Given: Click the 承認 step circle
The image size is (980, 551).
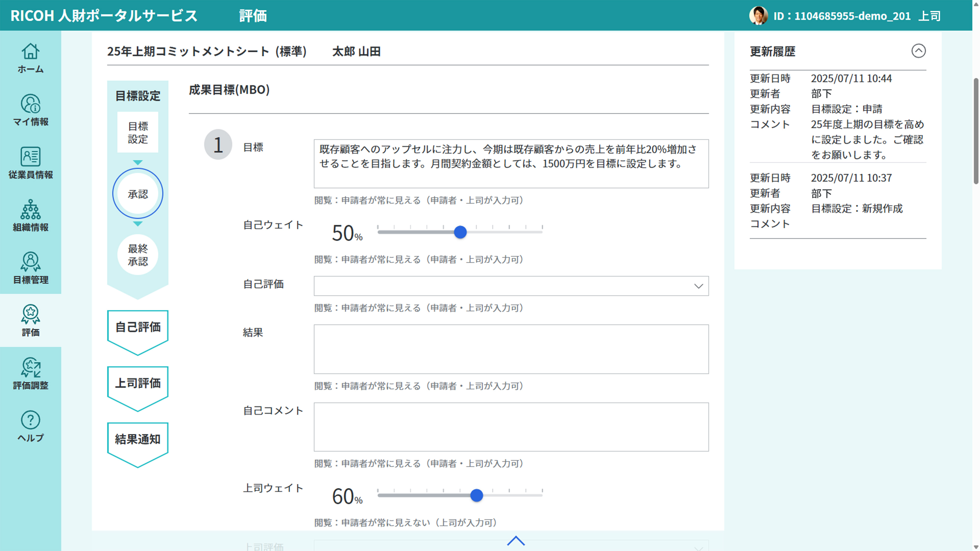Looking at the screenshot, I should [138, 194].
